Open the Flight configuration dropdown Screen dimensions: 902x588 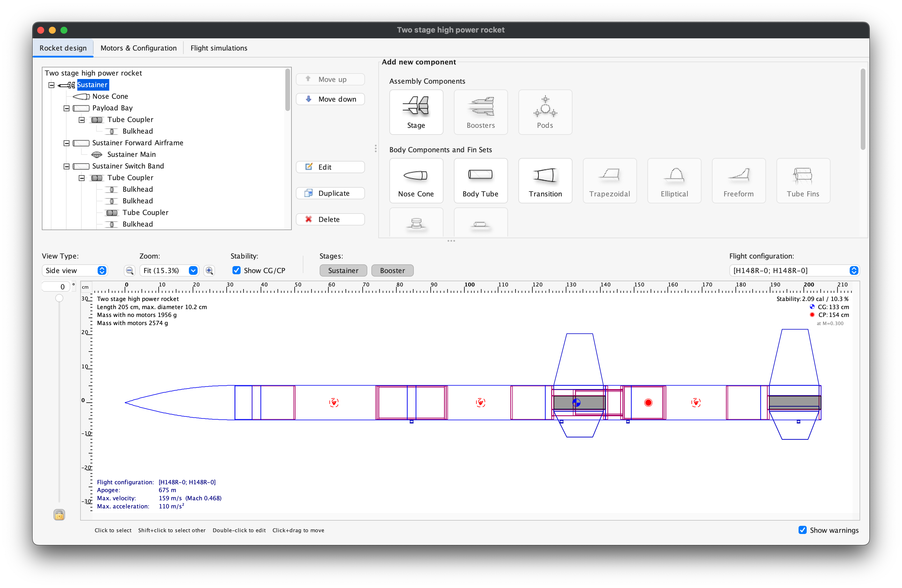click(794, 270)
